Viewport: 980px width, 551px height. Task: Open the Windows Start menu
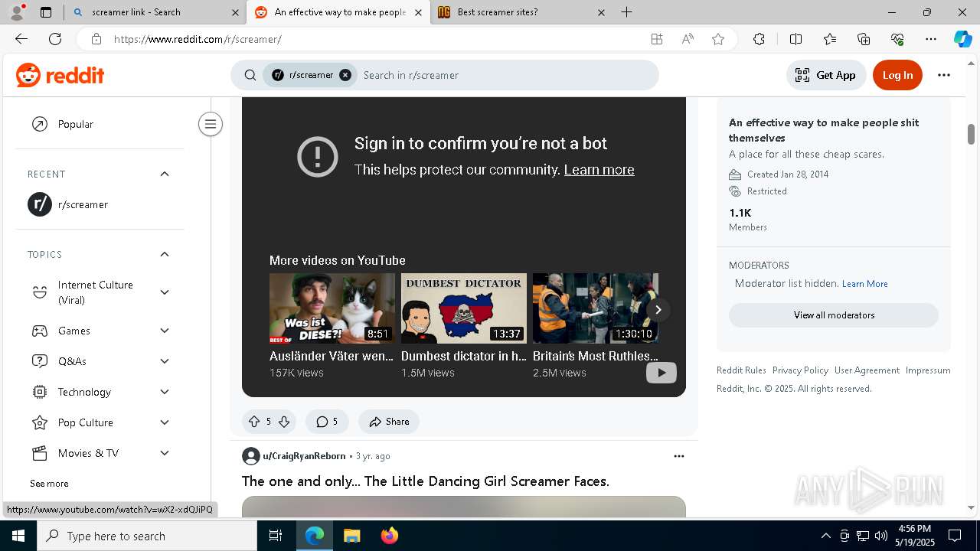pos(18,536)
